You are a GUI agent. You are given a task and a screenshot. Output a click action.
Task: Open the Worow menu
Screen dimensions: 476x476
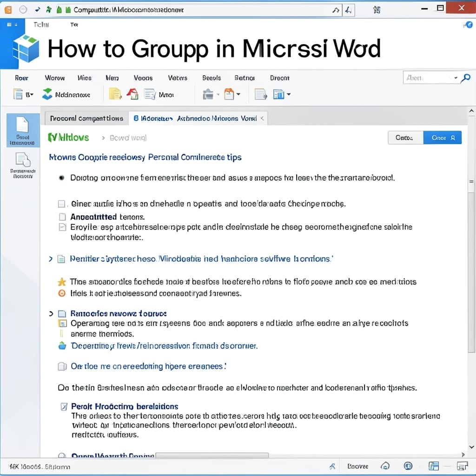(55, 78)
